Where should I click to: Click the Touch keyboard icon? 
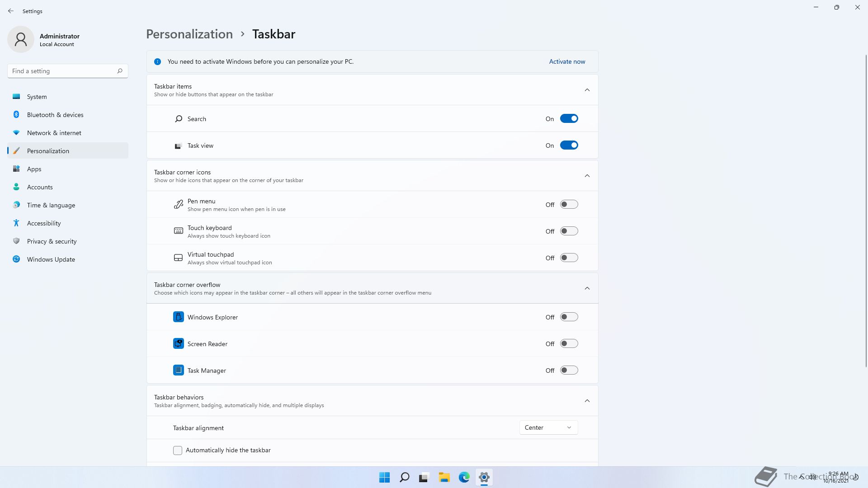point(179,231)
